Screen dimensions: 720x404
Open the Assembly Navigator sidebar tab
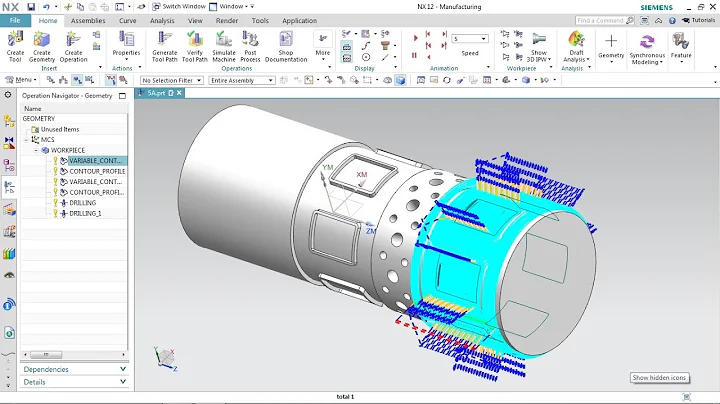(9, 121)
